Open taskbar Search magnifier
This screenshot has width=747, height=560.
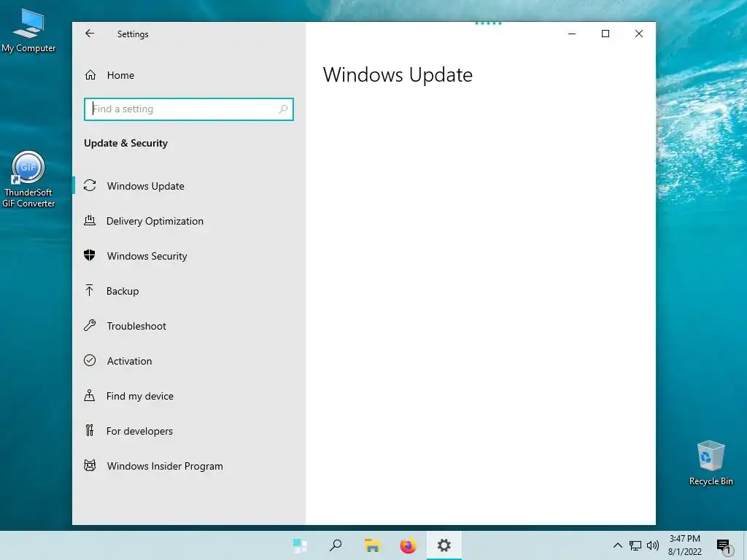click(x=336, y=545)
